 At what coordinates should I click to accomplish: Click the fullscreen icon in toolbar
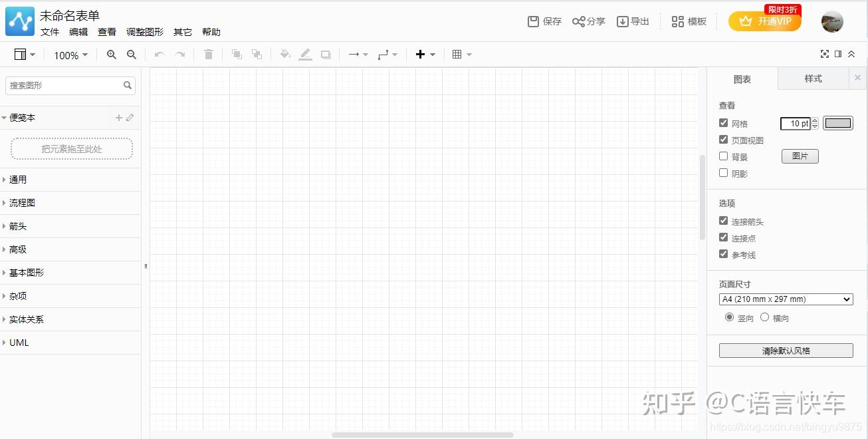pos(825,54)
